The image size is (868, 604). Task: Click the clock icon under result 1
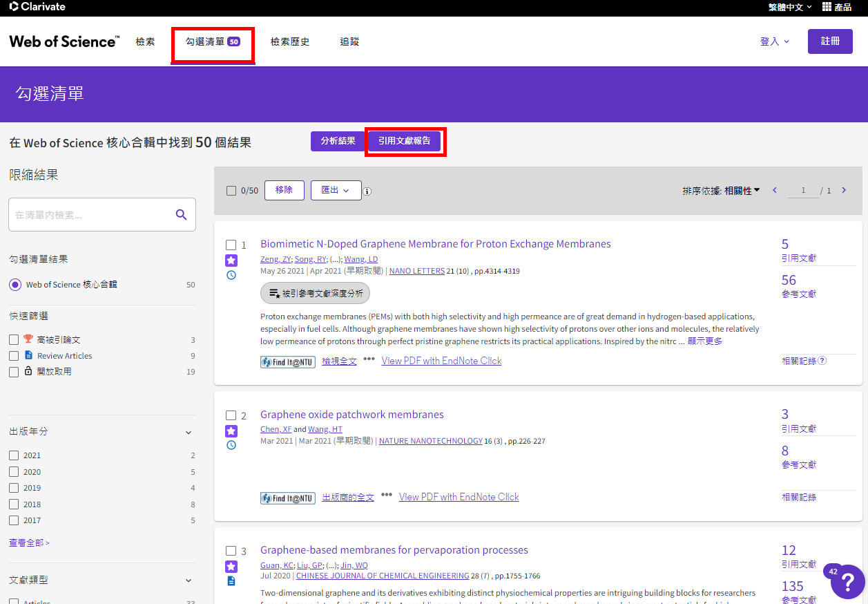(231, 275)
